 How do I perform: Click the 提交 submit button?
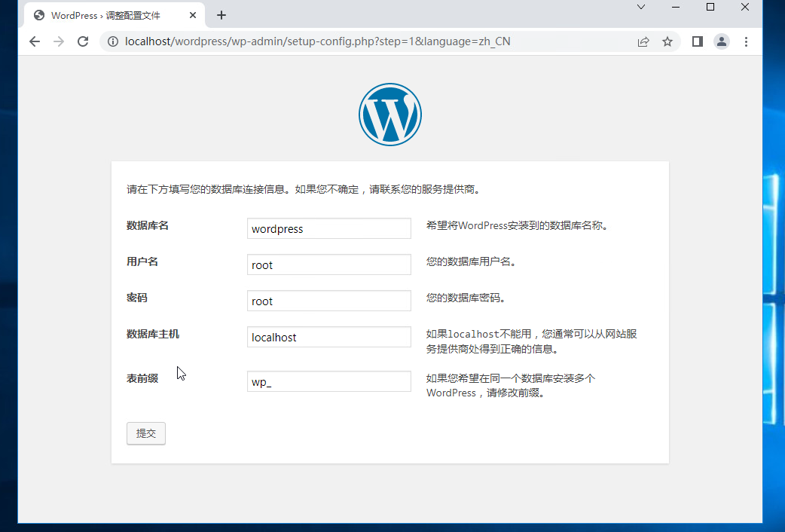click(x=145, y=433)
